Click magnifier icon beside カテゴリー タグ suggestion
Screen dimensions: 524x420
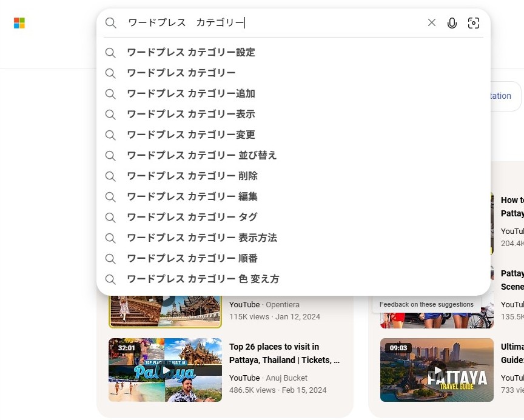[x=110, y=218]
